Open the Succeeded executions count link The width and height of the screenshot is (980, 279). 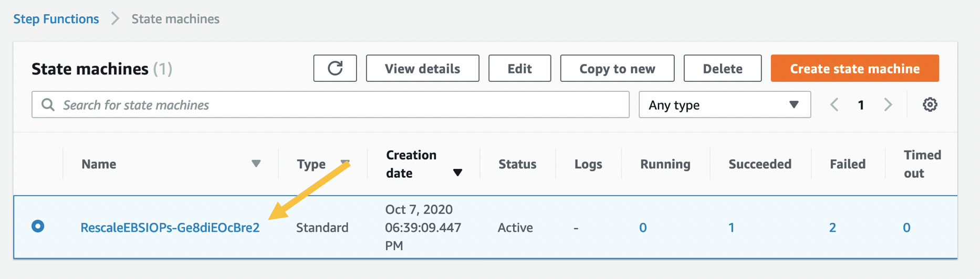pyautogui.click(x=731, y=228)
